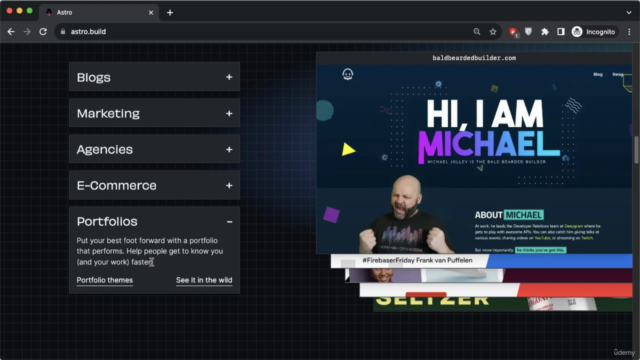Image resolution: width=640 pixels, height=360 pixels.
Task: Click the face logo in site preview
Action: click(x=348, y=74)
